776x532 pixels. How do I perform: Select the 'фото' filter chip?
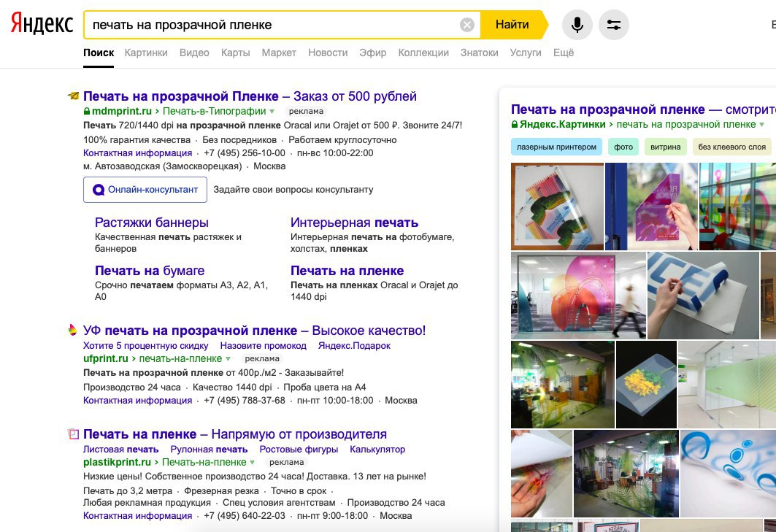(x=623, y=147)
